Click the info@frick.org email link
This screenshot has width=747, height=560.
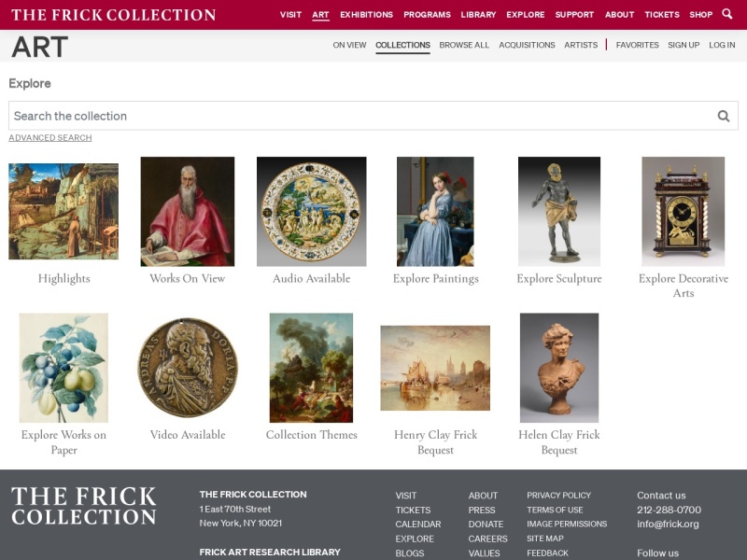point(668,525)
